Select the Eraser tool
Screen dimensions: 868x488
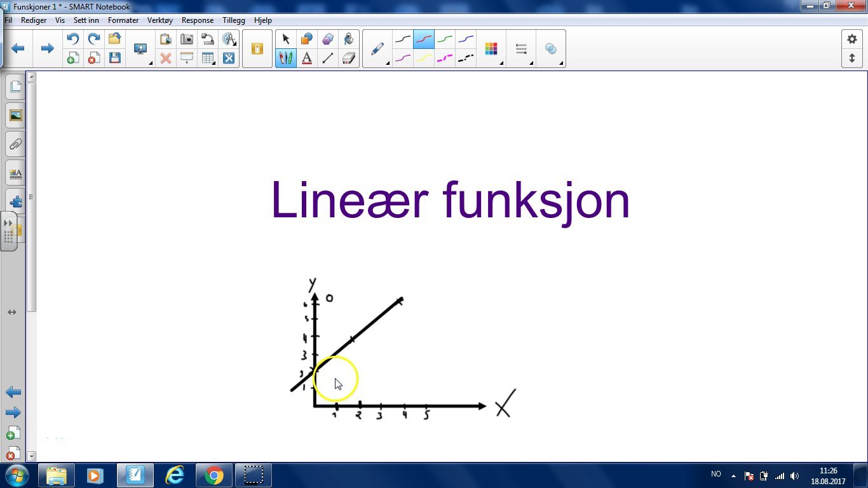(x=349, y=58)
